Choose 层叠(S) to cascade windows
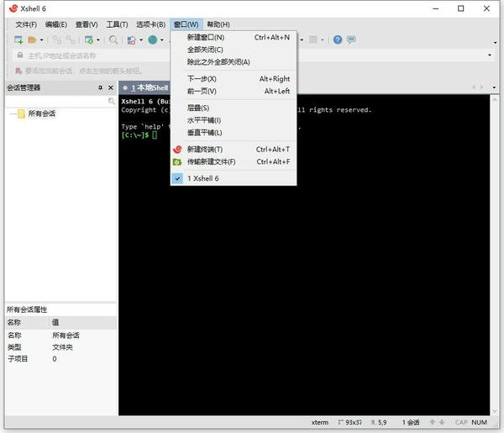This screenshot has width=504, height=433. pyautogui.click(x=234, y=108)
